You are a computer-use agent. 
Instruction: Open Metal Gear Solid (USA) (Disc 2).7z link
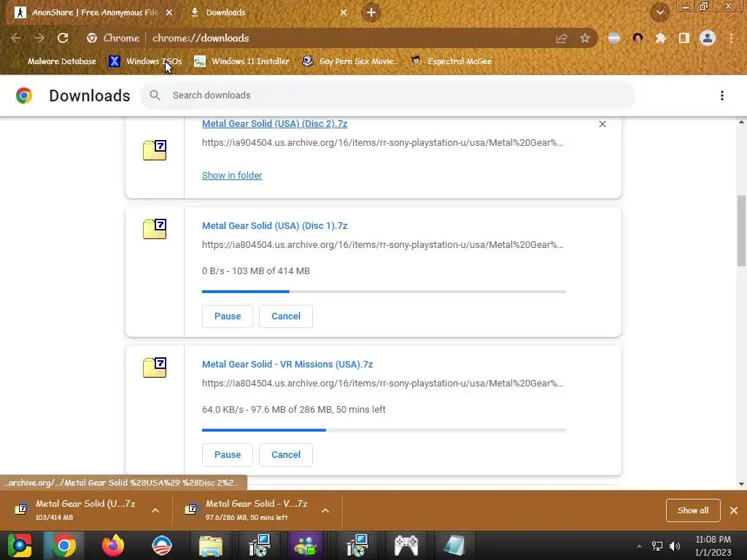click(274, 124)
